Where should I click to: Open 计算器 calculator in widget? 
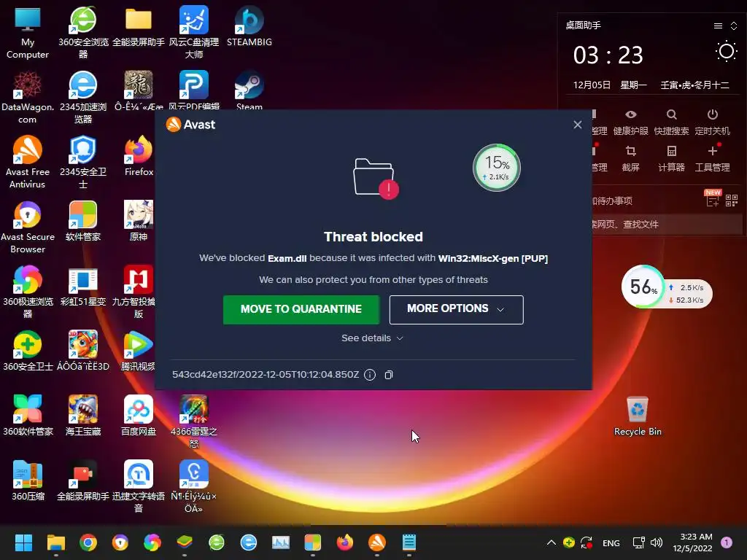click(x=671, y=158)
